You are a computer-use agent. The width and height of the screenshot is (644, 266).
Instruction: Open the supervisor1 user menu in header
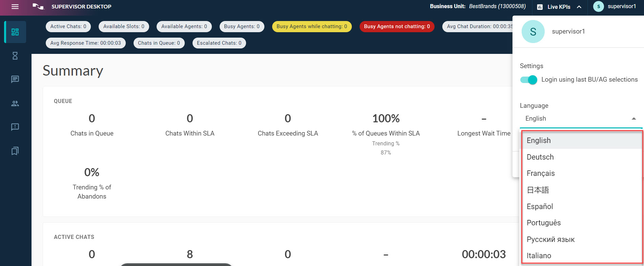(x=615, y=6)
